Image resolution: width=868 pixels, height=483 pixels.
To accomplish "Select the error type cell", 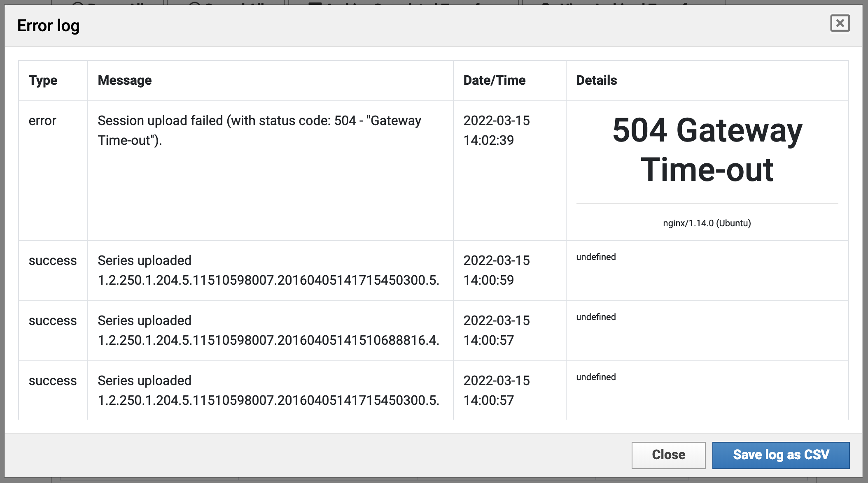I will [42, 121].
